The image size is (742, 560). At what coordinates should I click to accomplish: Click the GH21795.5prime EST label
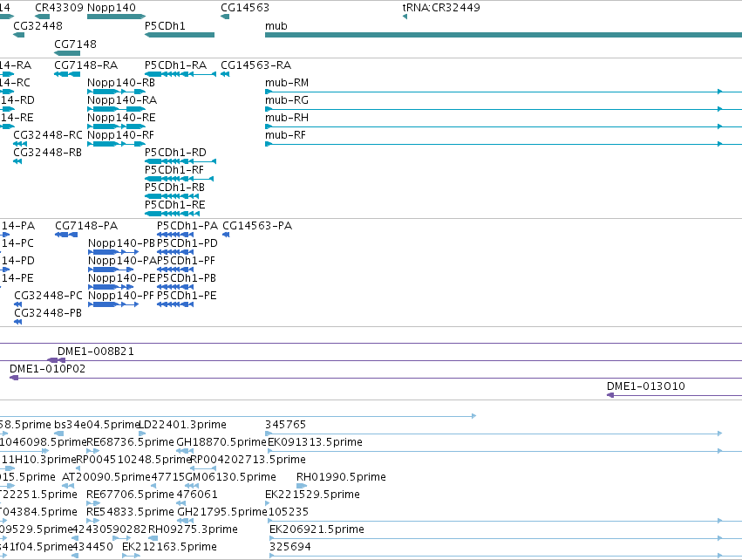coord(222,513)
